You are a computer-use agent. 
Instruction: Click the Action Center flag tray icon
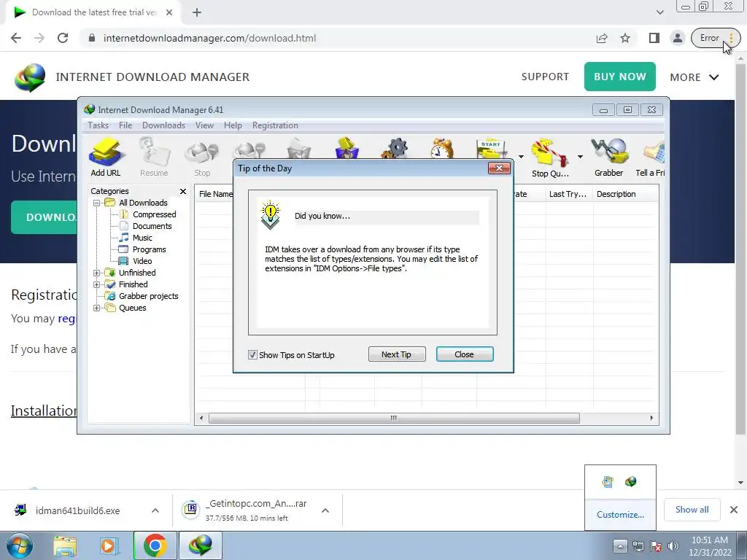pos(656,546)
